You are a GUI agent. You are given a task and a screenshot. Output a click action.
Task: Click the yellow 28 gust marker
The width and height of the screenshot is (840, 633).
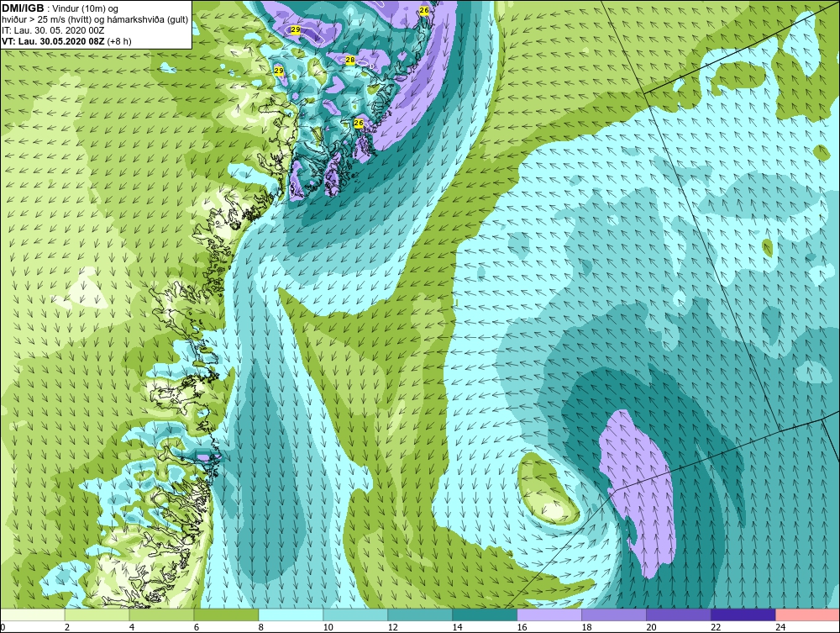click(350, 60)
